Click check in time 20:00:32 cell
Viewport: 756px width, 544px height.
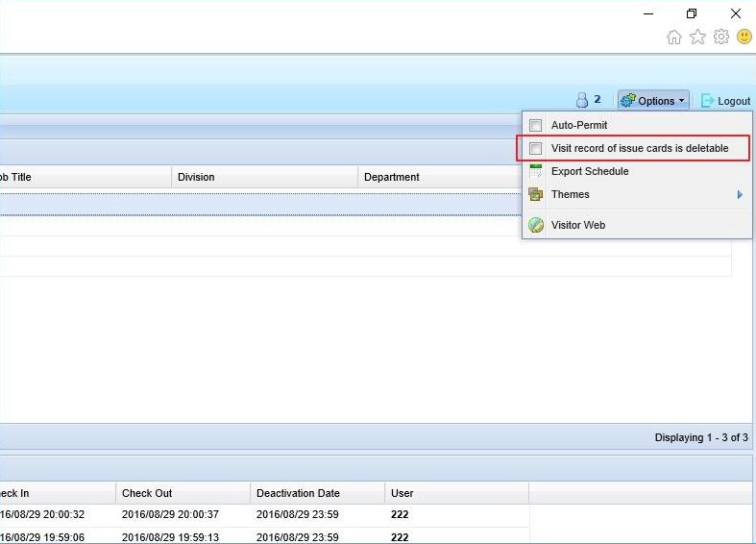(42, 514)
